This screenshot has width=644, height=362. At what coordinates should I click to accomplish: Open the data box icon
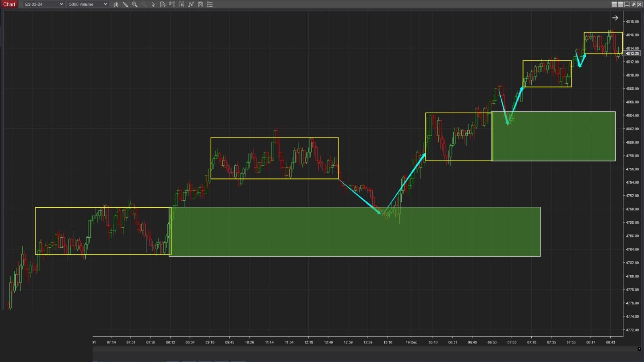click(x=163, y=4)
